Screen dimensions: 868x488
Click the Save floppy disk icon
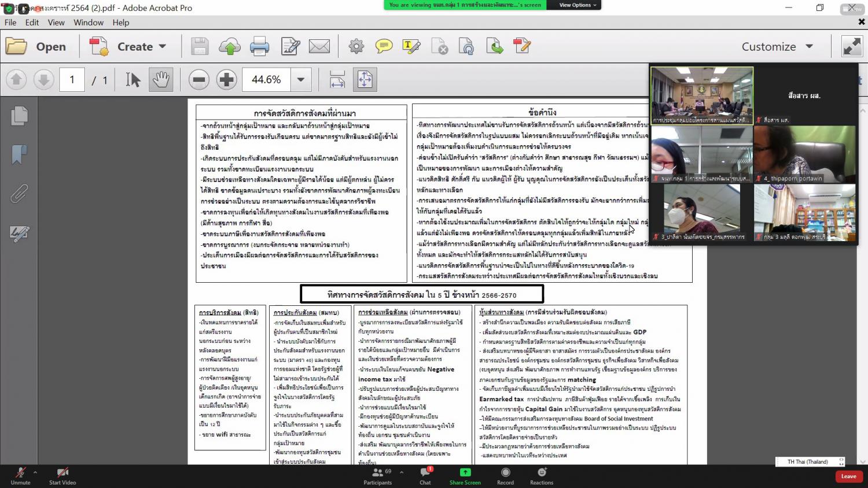pos(200,46)
